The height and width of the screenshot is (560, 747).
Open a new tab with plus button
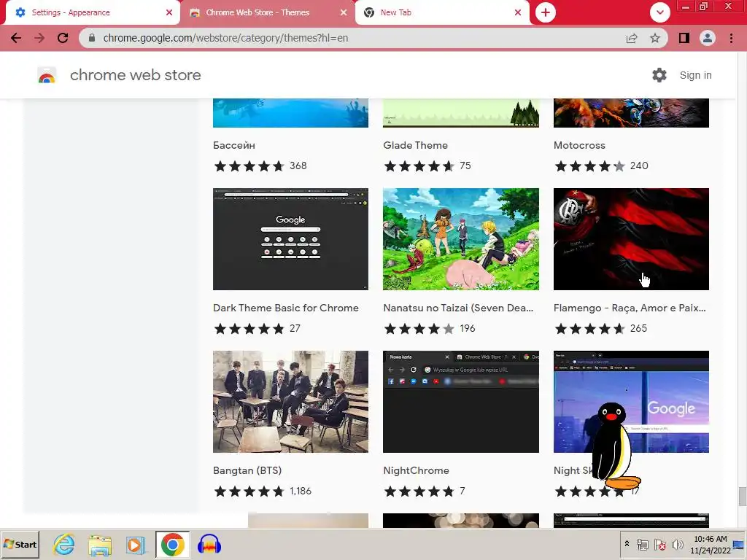click(546, 12)
